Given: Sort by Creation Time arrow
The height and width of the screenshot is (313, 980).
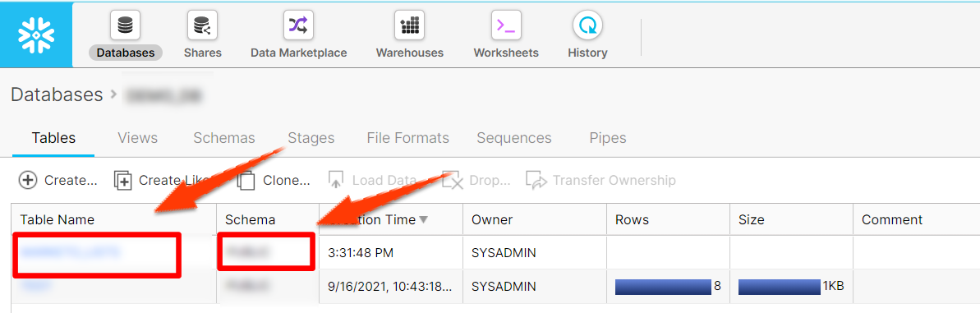Looking at the screenshot, I should pyautogui.click(x=424, y=219).
